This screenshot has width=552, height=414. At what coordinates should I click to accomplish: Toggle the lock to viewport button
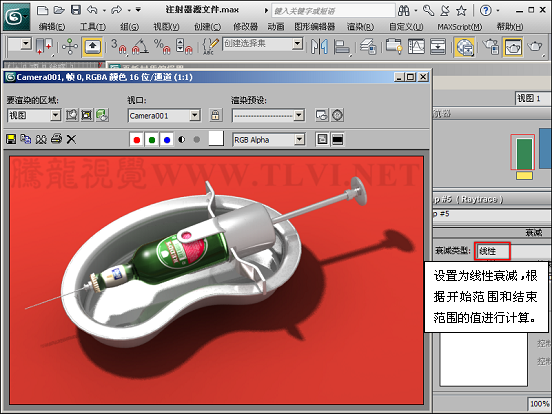(215, 115)
